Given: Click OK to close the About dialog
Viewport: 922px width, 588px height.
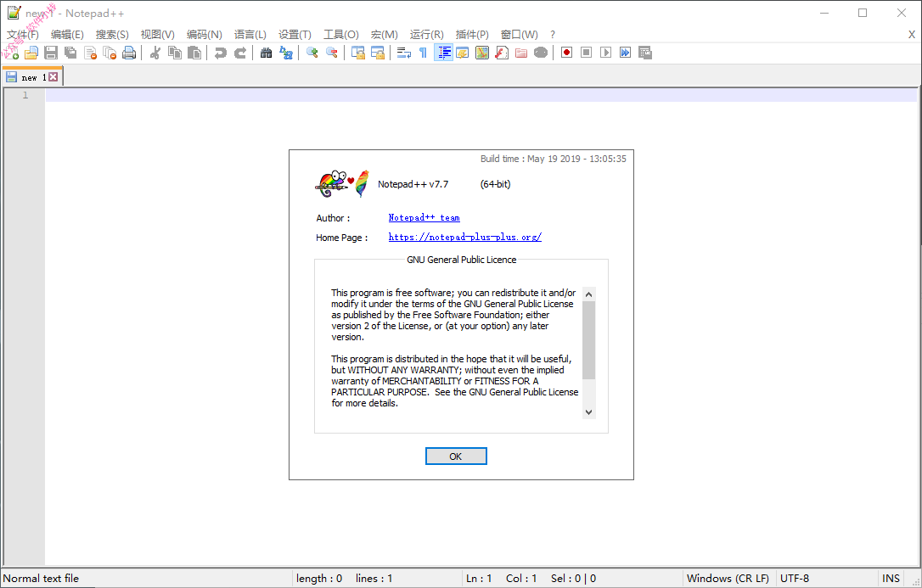Looking at the screenshot, I should pyautogui.click(x=456, y=456).
